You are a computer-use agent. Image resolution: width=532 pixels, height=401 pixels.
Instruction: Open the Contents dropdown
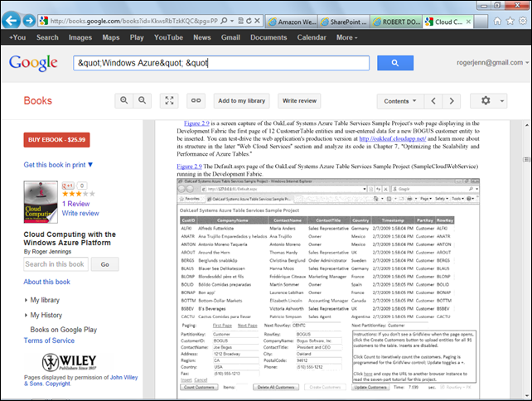[x=400, y=101]
